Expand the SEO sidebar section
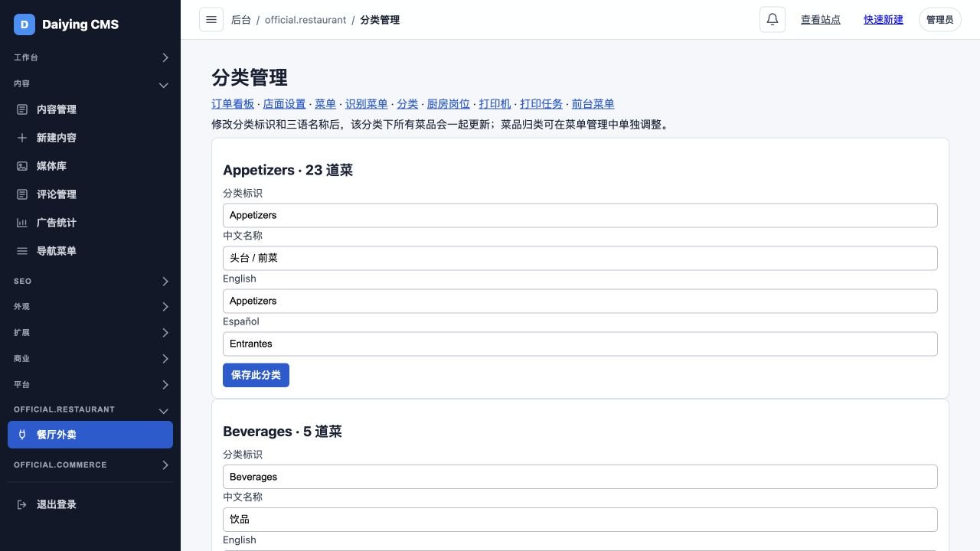Image resolution: width=980 pixels, height=551 pixels. (90, 282)
